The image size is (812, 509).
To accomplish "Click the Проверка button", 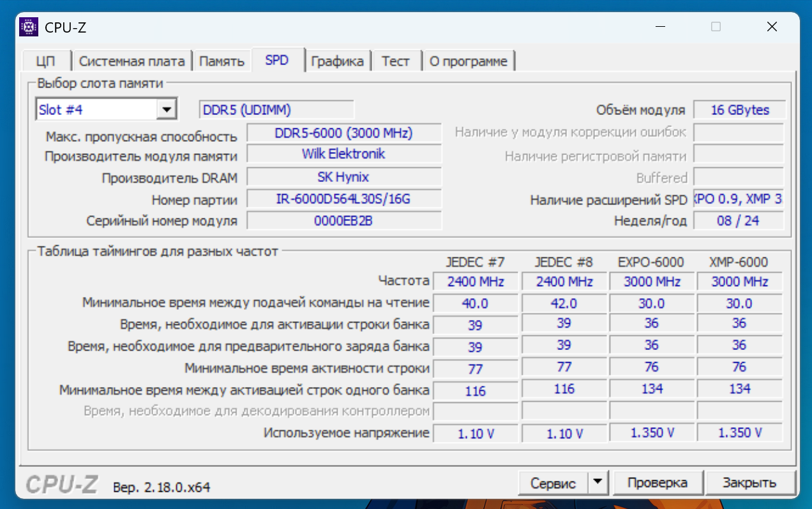I will click(658, 483).
